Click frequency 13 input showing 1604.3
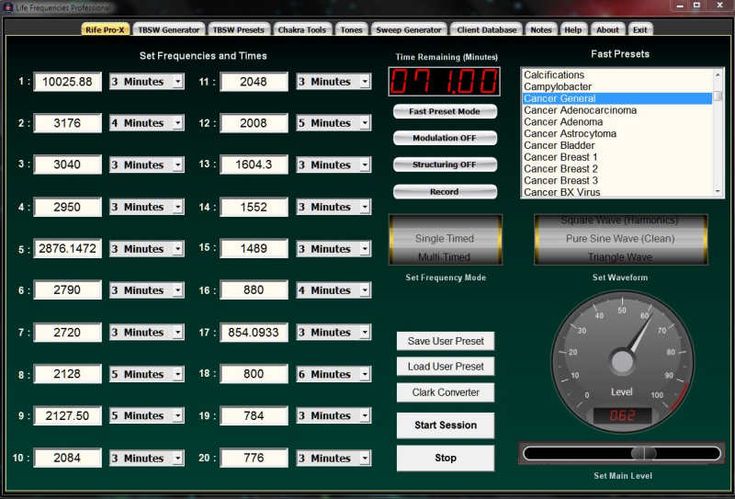Image resolution: width=735 pixels, height=499 pixels. 254,164
